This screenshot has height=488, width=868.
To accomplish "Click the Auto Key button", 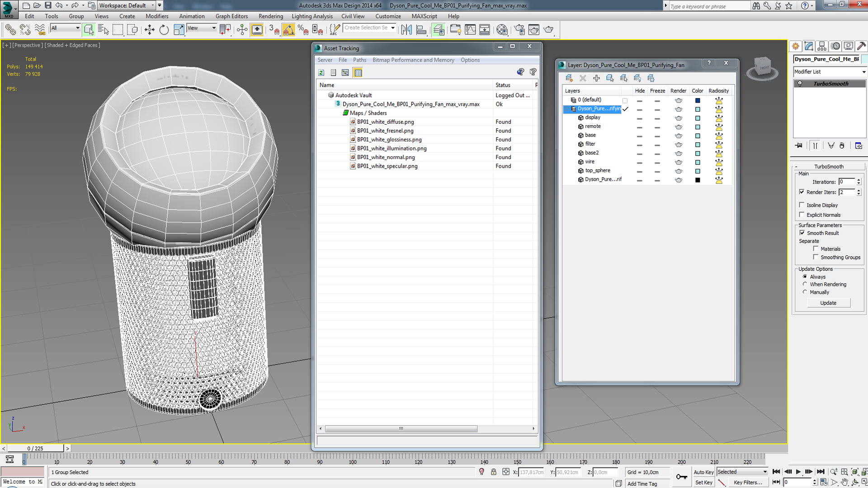I will [703, 472].
